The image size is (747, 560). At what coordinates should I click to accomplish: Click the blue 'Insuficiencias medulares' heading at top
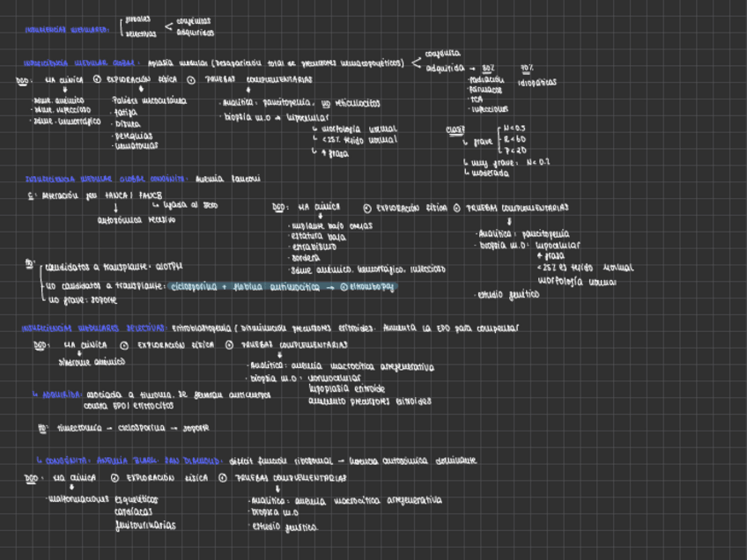[67, 29]
